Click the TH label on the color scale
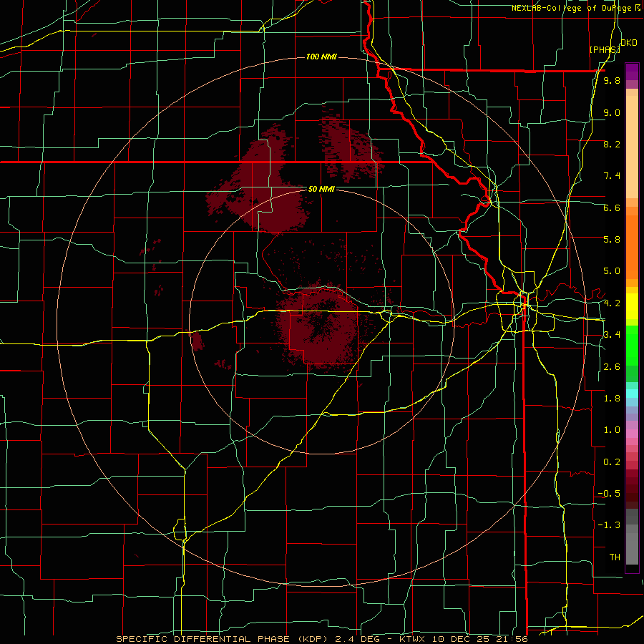Image resolution: width=644 pixels, height=644 pixels. pos(615,557)
